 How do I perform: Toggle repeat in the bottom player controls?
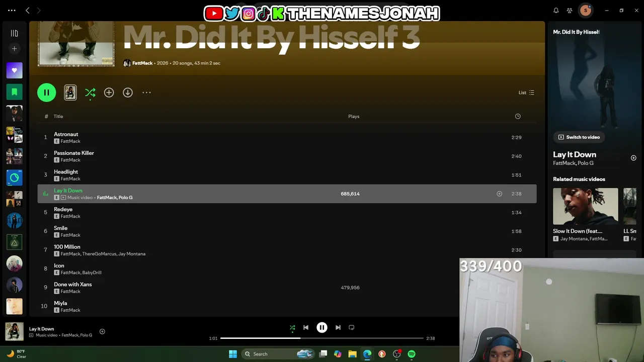[352, 327]
